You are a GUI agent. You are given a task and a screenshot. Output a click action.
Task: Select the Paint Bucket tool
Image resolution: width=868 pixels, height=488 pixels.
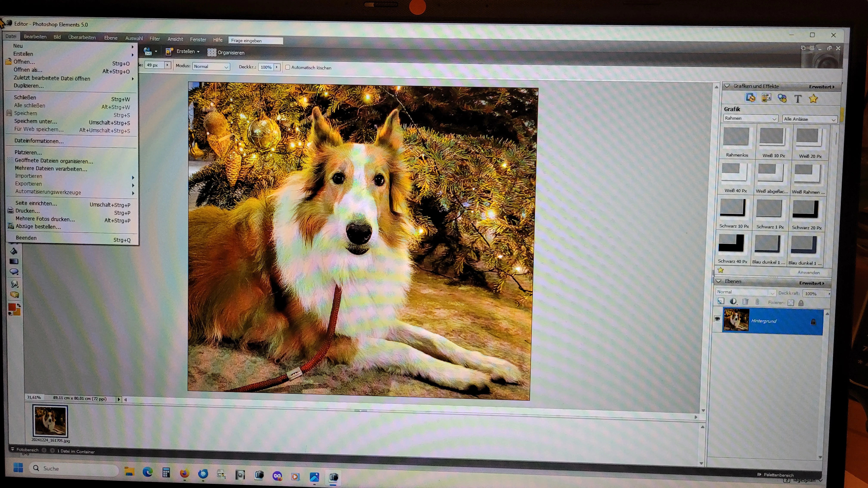[14, 251]
